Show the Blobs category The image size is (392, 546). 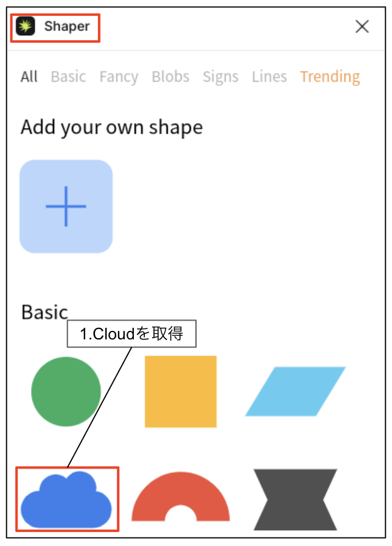click(170, 77)
